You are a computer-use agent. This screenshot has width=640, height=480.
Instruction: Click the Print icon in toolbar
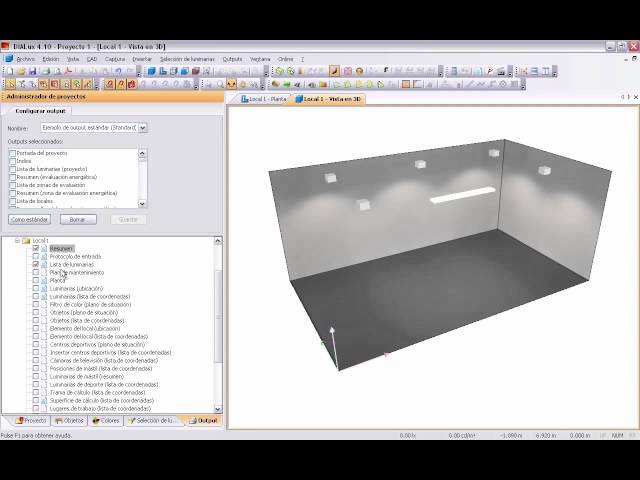click(45, 71)
